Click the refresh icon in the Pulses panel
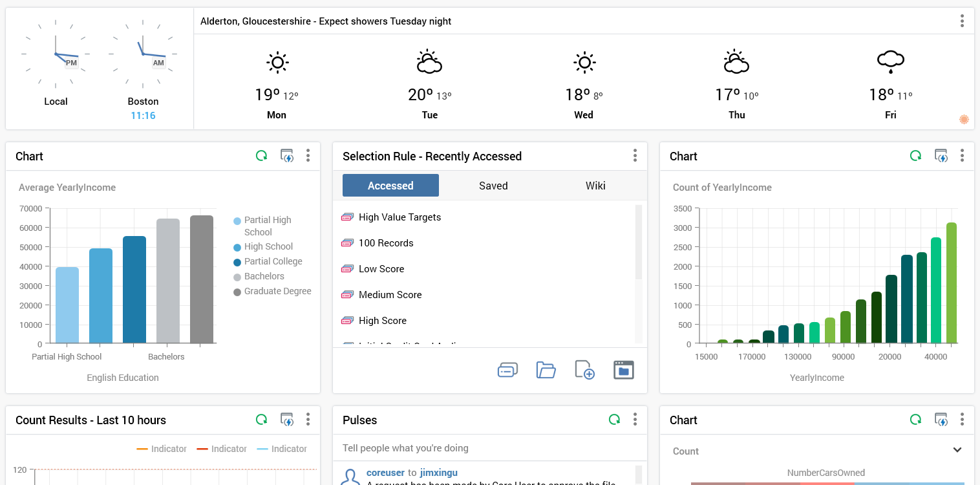This screenshot has height=485, width=980. pyautogui.click(x=614, y=420)
